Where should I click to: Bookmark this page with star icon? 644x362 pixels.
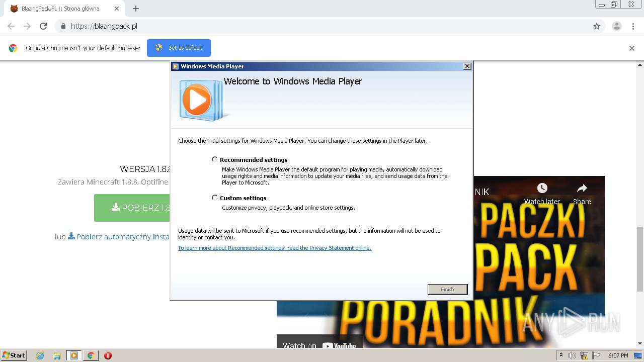click(597, 26)
